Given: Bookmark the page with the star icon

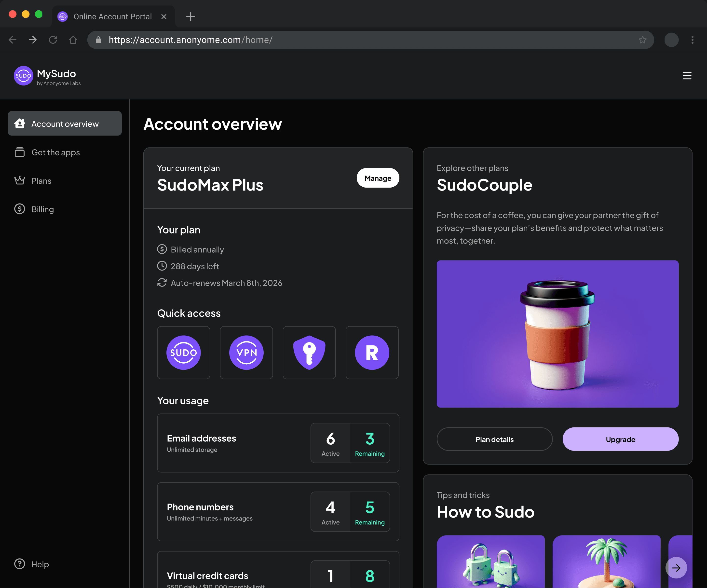Looking at the screenshot, I should pyautogui.click(x=642, y=40).
